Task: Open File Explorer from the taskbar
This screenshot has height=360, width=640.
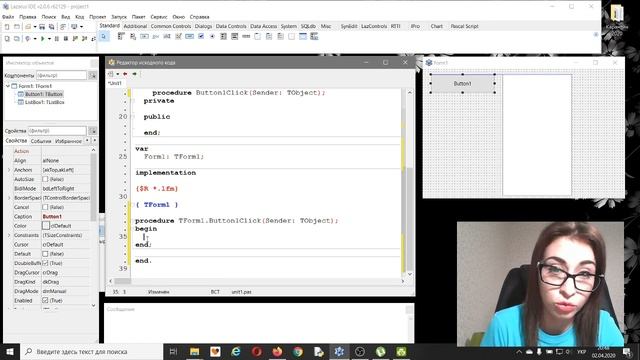Action: [x=195, y=351]
